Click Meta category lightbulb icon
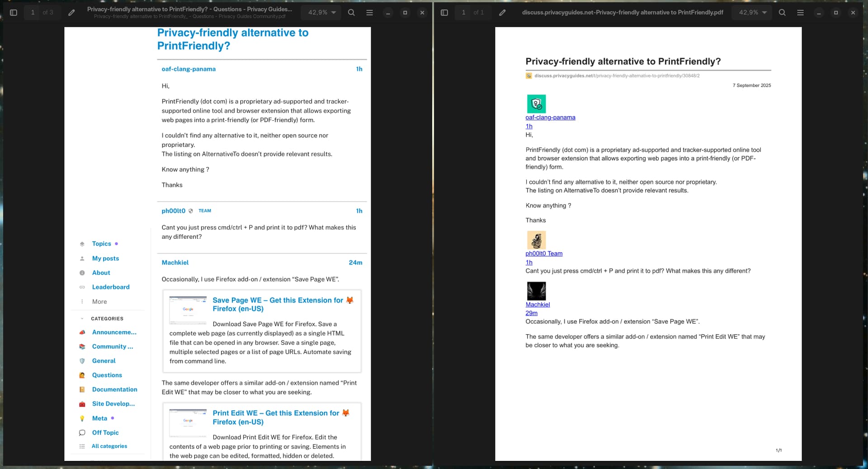 pos(82,418)
